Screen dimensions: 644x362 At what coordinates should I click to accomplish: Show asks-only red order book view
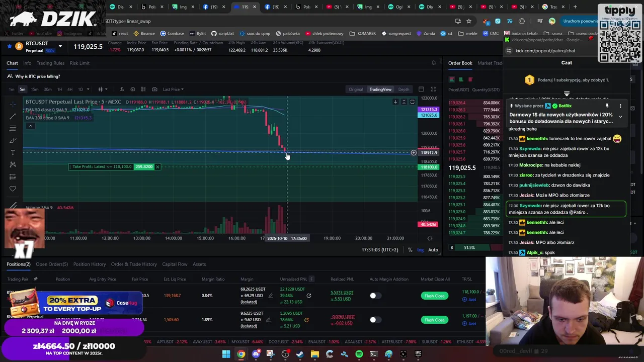pyautogui.click(x=470, y=79)
